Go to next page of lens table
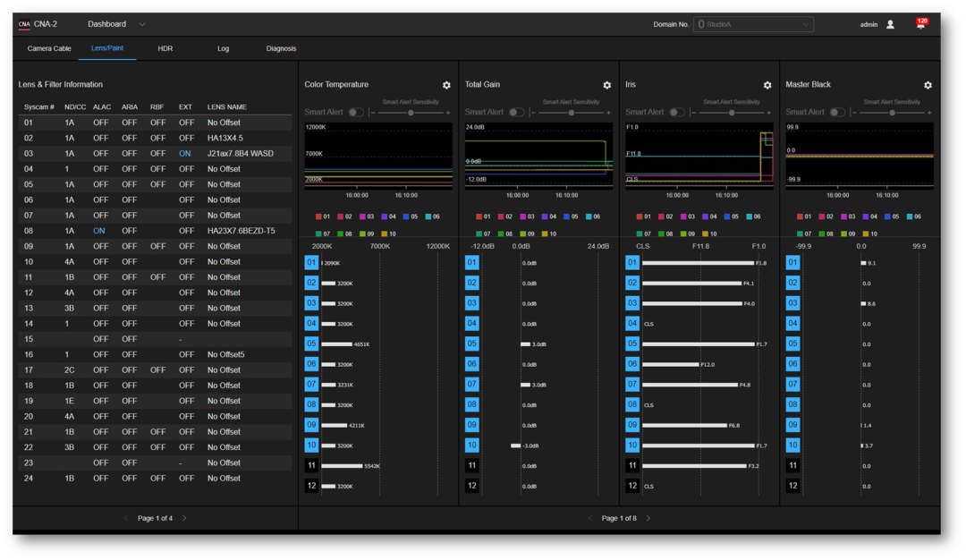966x560 pixels. pyautogui.click(x=184, y=518)
